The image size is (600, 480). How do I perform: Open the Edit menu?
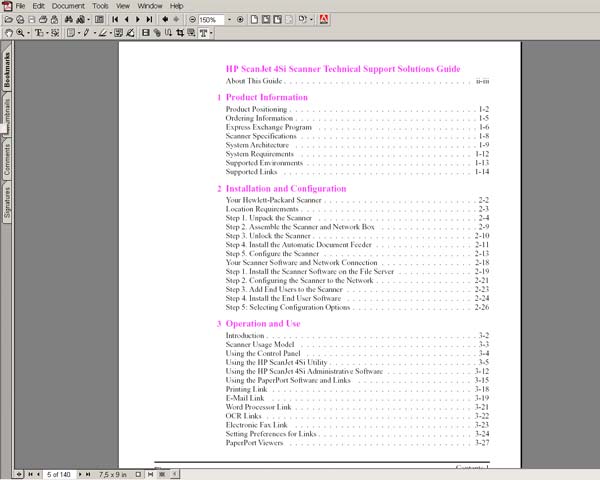point(38,6)
